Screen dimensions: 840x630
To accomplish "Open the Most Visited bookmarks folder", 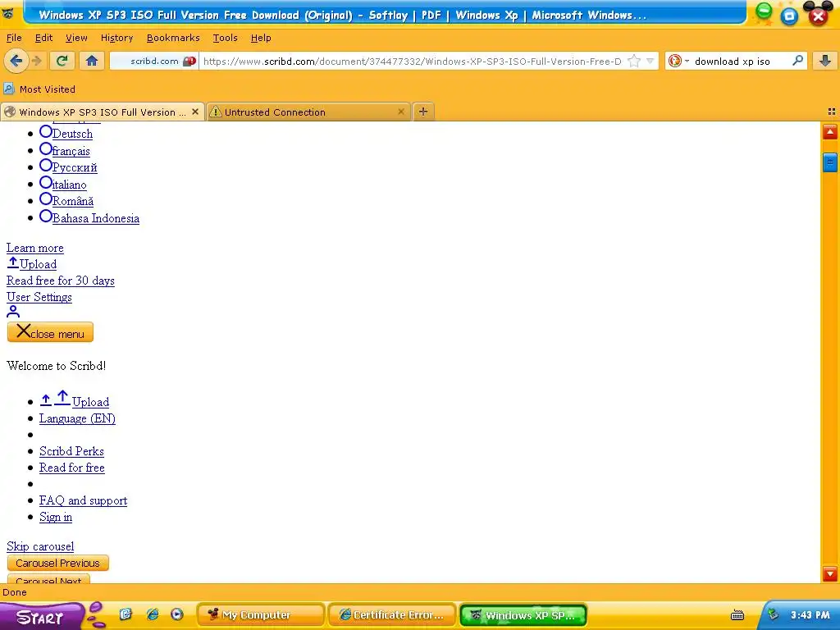I will (39, 89).
